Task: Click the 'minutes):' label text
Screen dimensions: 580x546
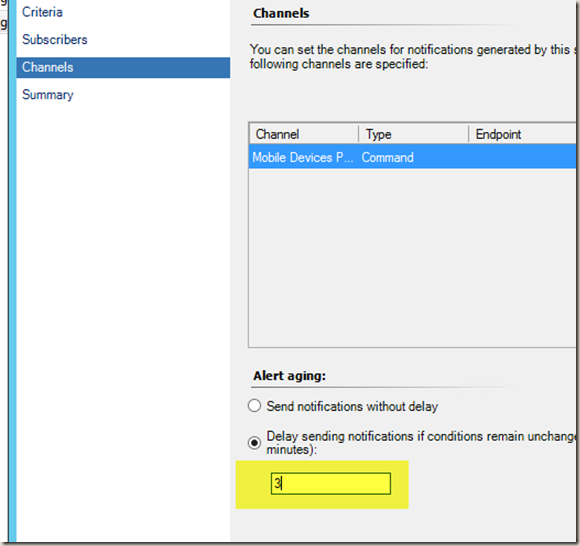Action: point(291,450)
